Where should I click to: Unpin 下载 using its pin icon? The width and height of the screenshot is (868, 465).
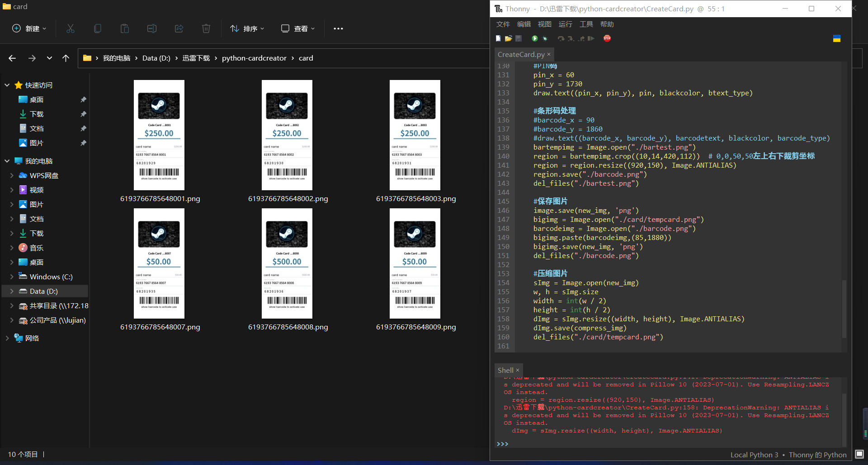pyautogui.click(x=83, y=114)
